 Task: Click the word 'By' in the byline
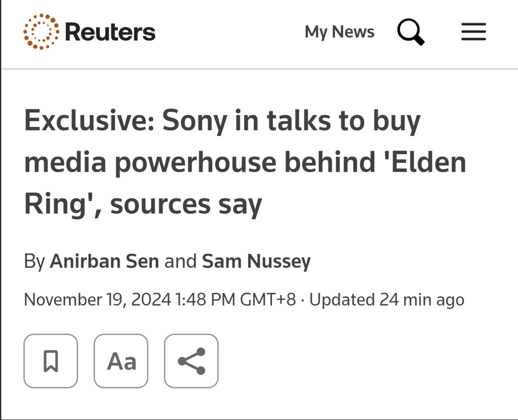tap(34, 261)
